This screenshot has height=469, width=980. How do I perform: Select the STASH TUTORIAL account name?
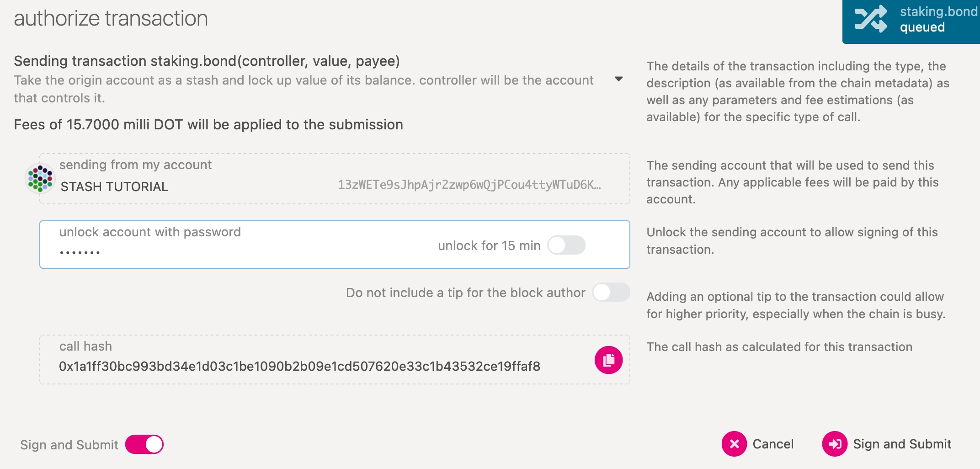(x=114, y=187)
